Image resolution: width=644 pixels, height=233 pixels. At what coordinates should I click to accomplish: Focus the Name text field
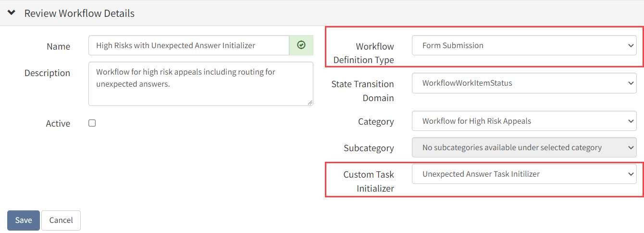coord(189,45)
